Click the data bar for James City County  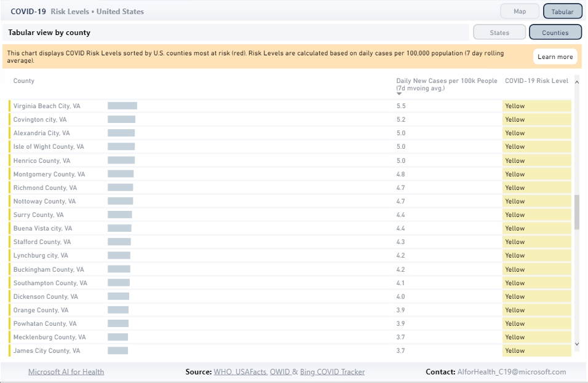pos(117,350)
